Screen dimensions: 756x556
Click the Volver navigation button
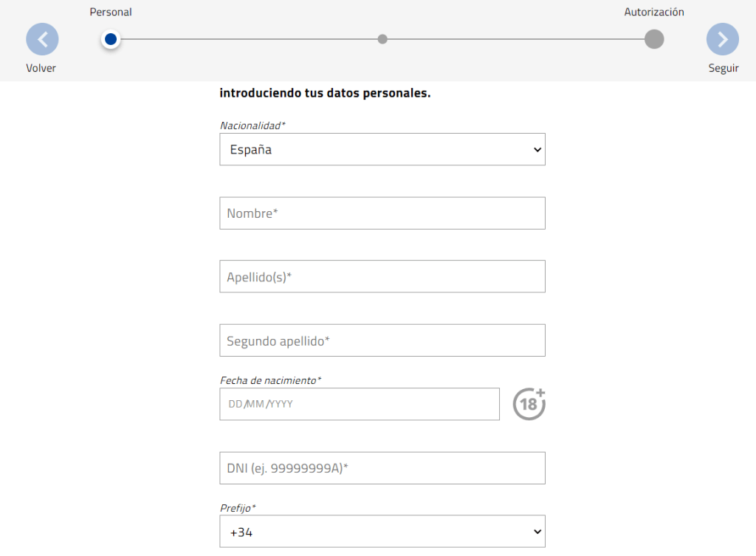42,38
